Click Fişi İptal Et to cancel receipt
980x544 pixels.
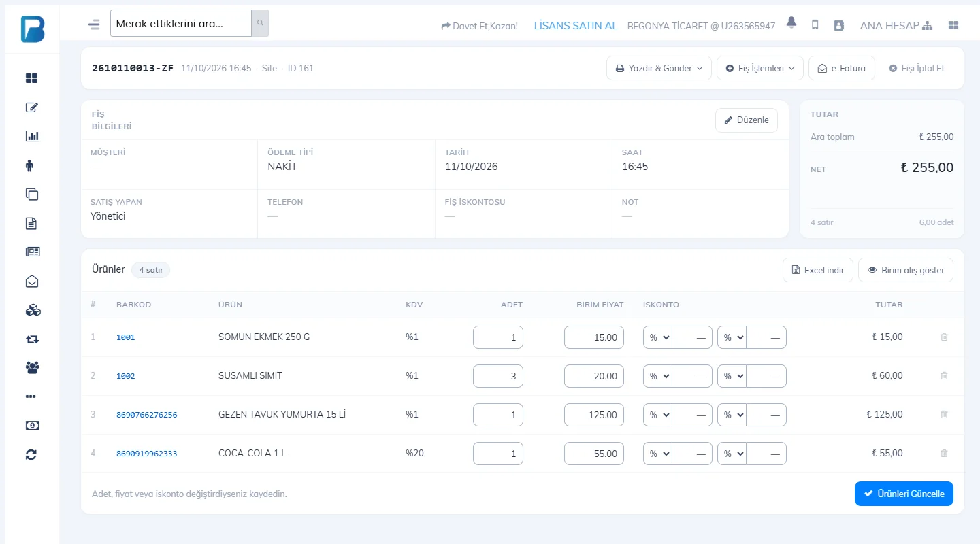[x=917, y=68]
